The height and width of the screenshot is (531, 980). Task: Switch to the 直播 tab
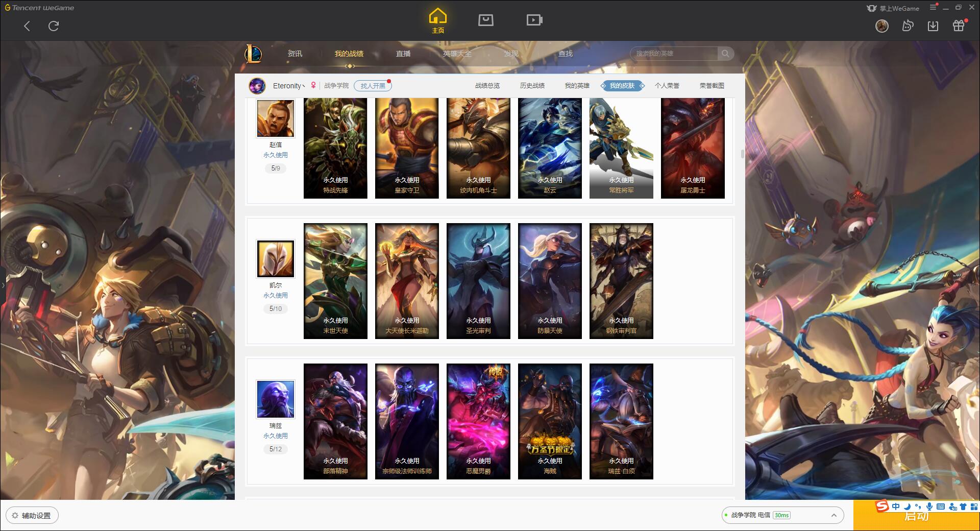[x=403, y=54]
